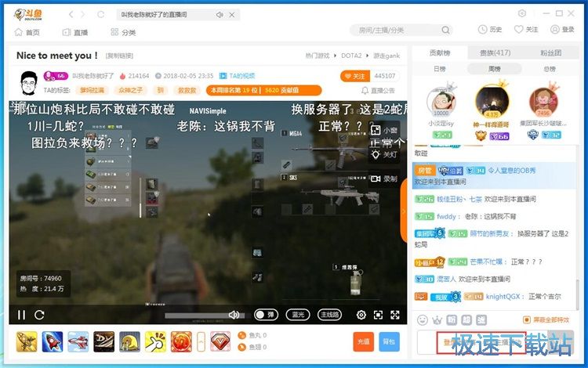Select 日榜 daily ranking
Image resolution: width=588 pixels, height=368 pixels.
[x=440, y=69]
